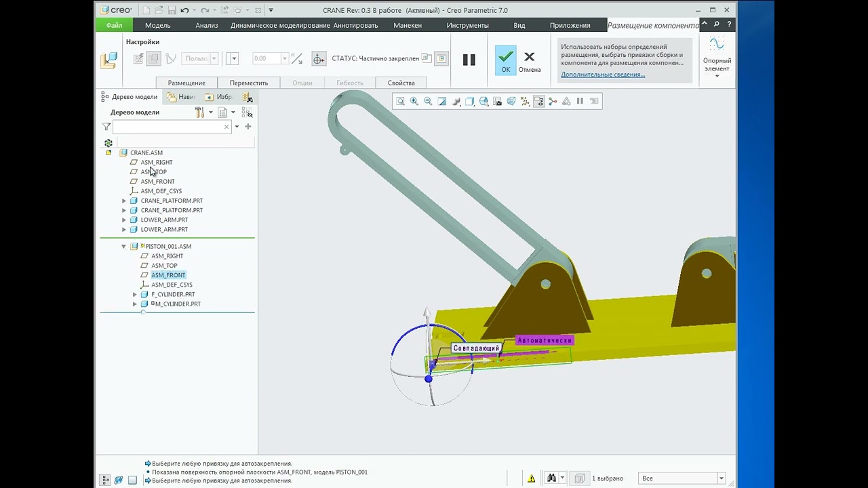This screenshot has width=868, height=488.
Task: Click the Refit view icon in graphics toolbar
Action: pyautogui.click(x=400, y=101)
